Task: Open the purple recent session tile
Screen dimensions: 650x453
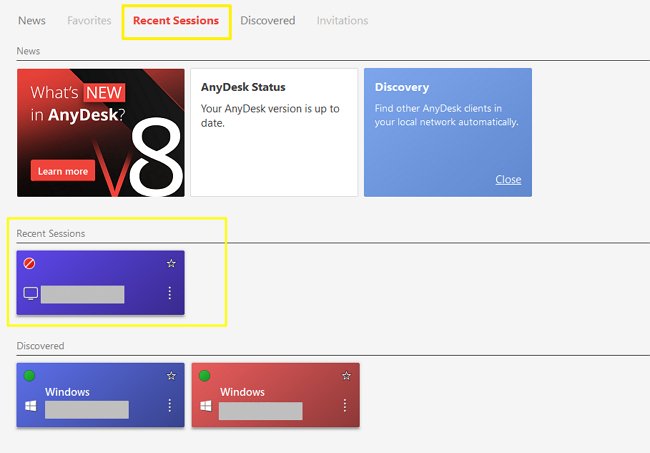Action: [x=101, y=283]
